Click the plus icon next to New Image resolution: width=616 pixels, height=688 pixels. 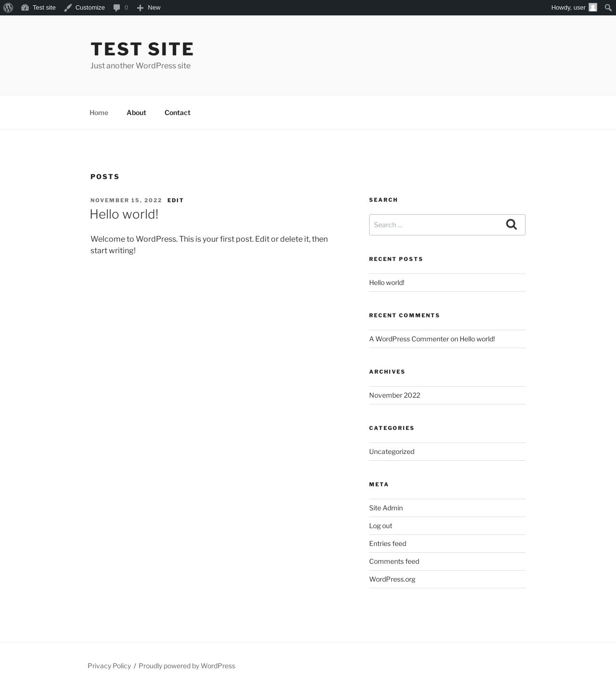pos(140,8)
